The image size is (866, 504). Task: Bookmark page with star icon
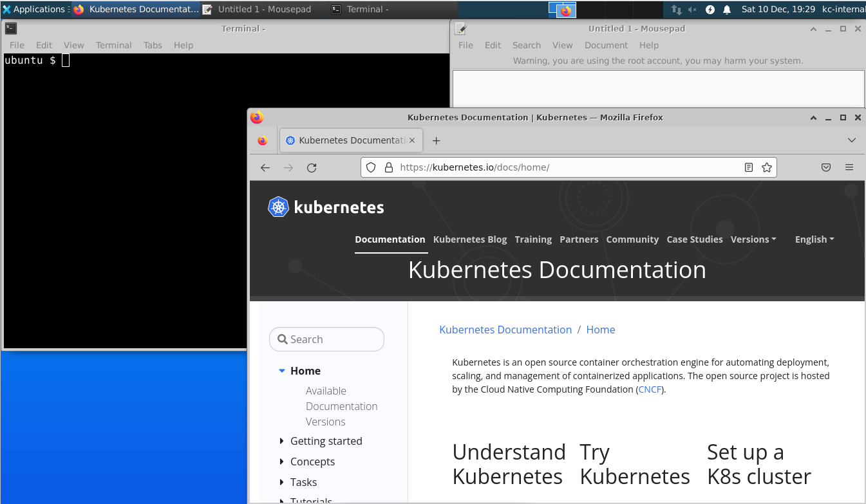[x=766, y=167]
